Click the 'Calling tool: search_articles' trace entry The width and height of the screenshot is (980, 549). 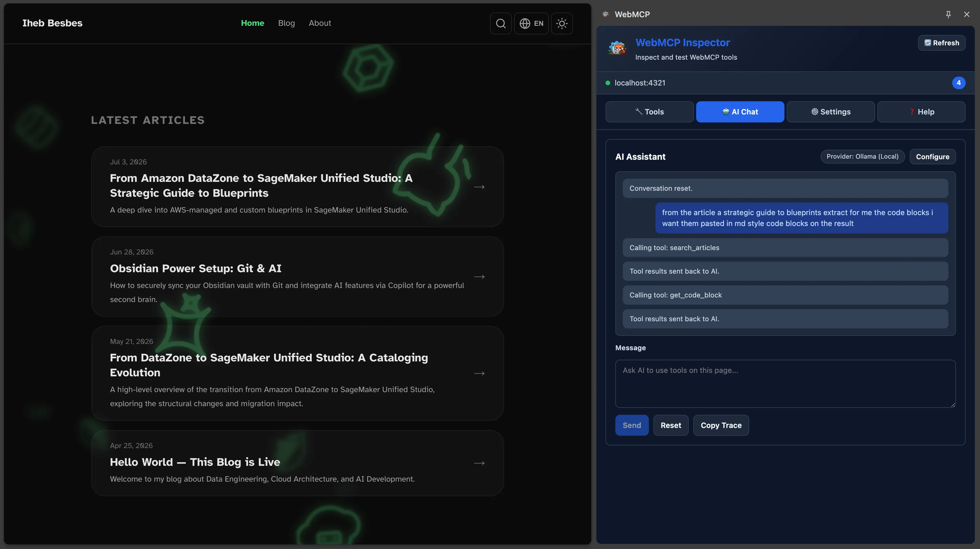click(x=785, y=248)
